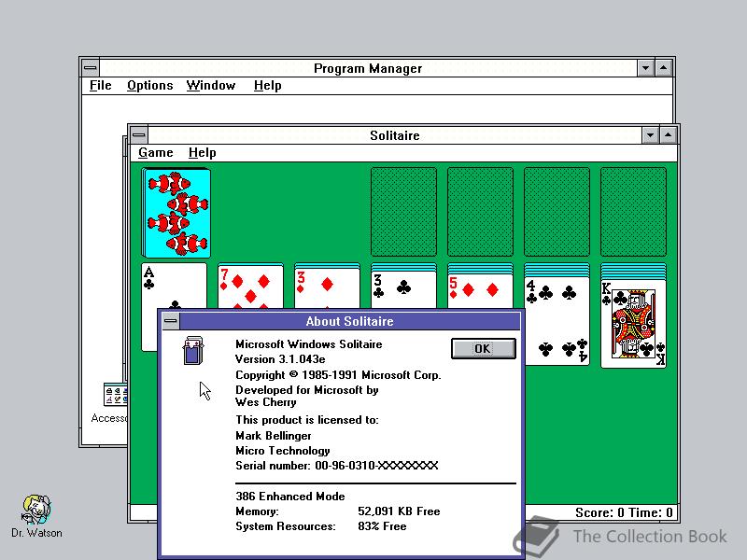The height and width of the screenshot is (560, 747).
Task: Click the second empty foundation slot
Action: tap(480, 212)
